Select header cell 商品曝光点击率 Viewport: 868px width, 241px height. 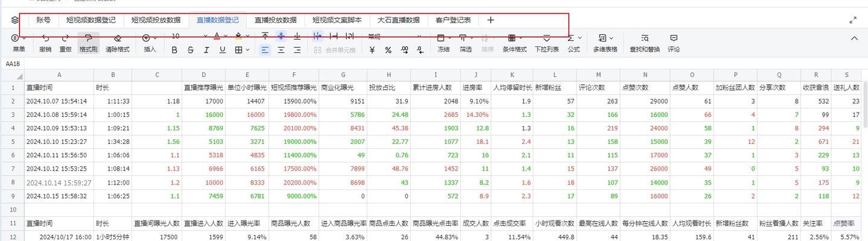point(436,223)
